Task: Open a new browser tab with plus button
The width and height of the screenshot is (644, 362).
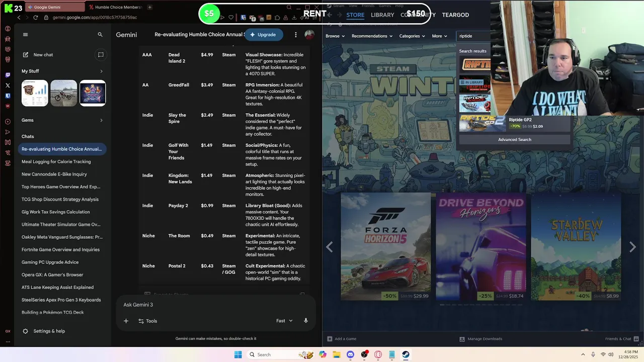Action: [x=150, y=7]
